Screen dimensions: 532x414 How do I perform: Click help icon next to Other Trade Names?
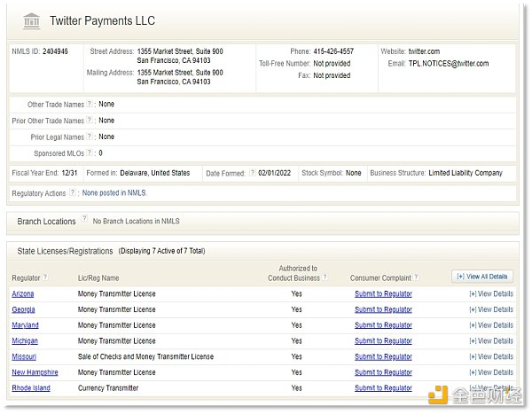coord(90,105)
